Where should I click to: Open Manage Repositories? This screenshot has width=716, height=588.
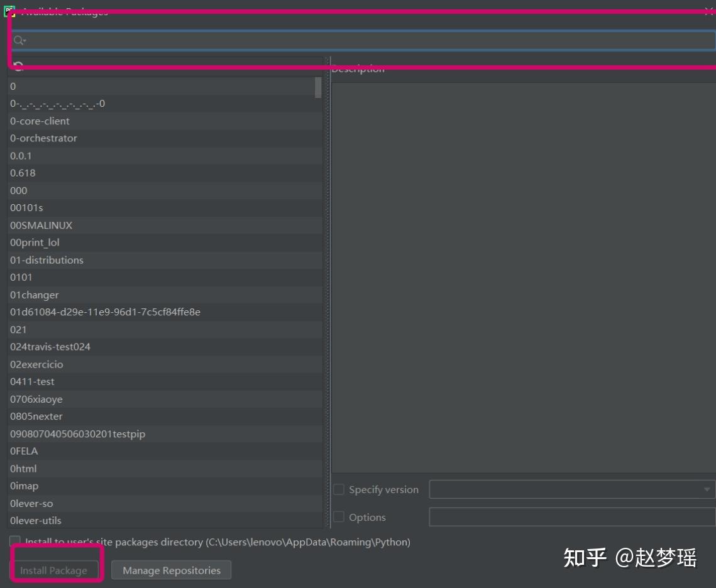pos(171,570)
